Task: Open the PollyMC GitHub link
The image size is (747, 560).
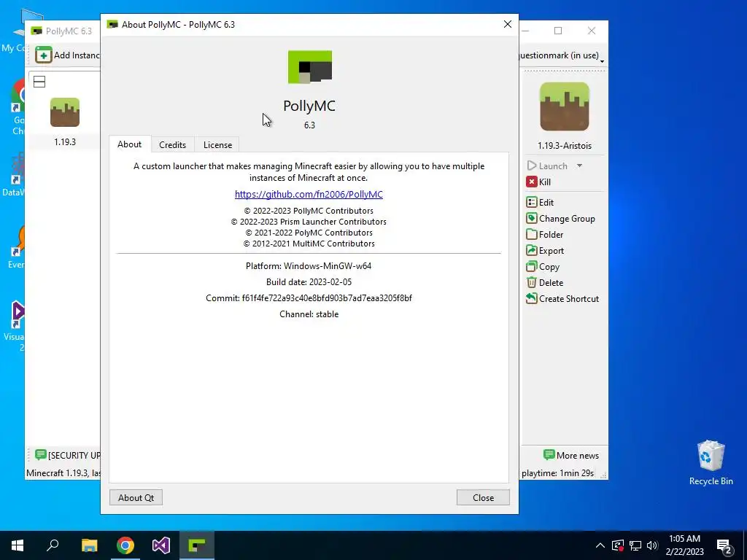Action: coord(309,194)
